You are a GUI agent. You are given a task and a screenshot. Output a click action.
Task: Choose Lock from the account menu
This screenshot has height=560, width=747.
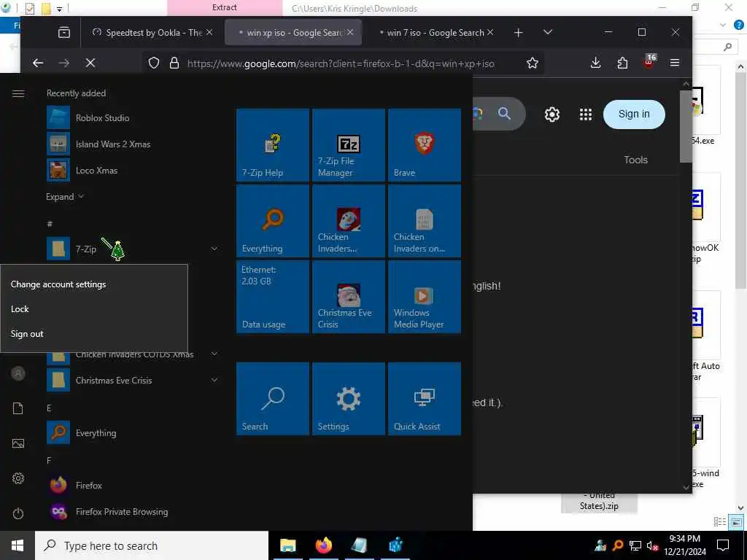pyautogui.click(x=94, y=308)
